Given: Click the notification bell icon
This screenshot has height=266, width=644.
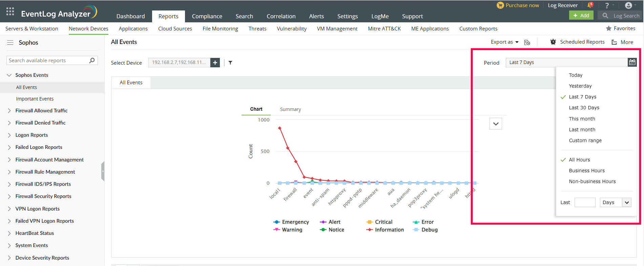Looking at the screenshot, I should click(x=590, y=5).
